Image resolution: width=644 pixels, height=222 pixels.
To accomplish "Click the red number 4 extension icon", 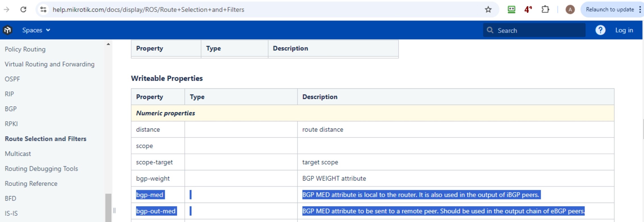I will (x=528, y=9).
